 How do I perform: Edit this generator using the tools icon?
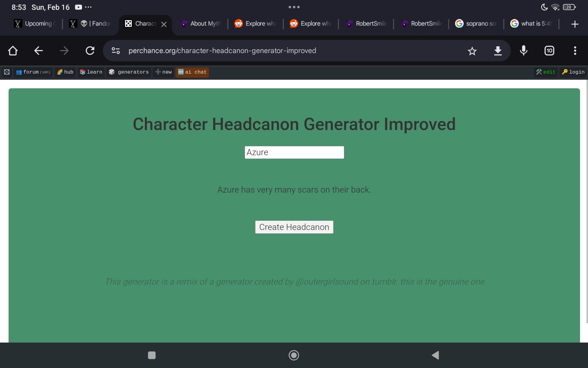pyautogui.click(x=546, y=72)
